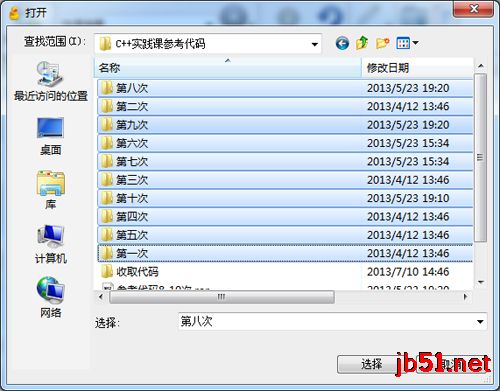Create a new folder
The width and height of the screenshot is (500, 391).
pyautogui.click(x=382, y=43)
